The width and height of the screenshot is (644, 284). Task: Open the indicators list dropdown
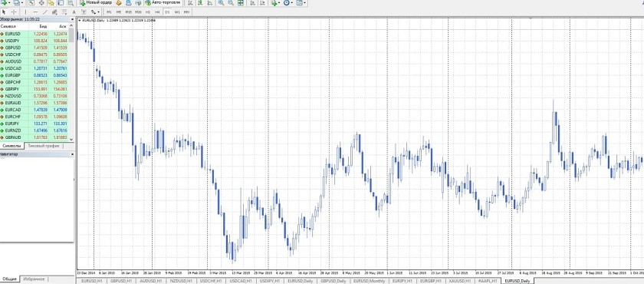tap(275, 2)
